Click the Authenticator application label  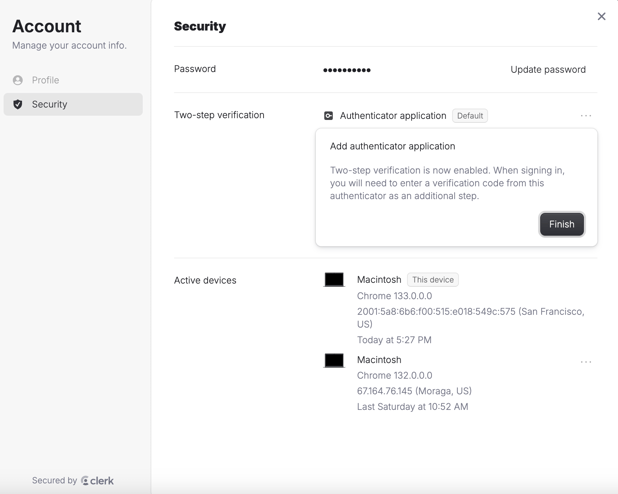coord(393,116)
